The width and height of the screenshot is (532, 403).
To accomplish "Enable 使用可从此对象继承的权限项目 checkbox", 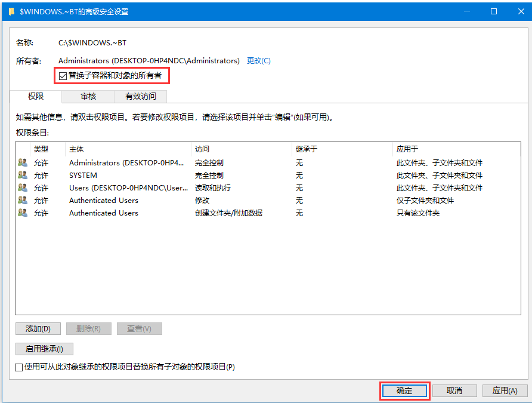I will [x=19, y=367].
